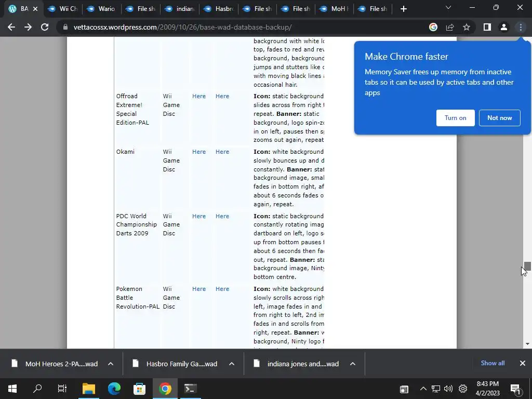This screenshot has width=532, height=399.
Task: Launch Microsoft Edge from taskbar
Action: [x=114, y=389]
